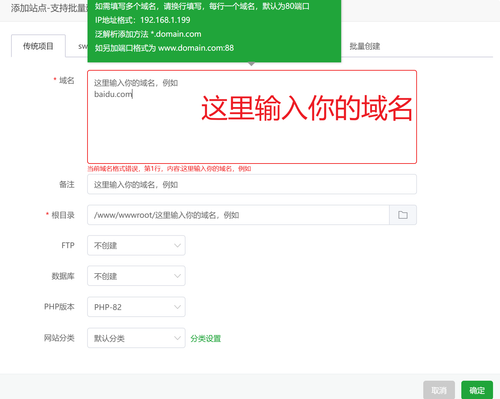Click the red domain format error message
500x399 pixels.
pos(169,169)
